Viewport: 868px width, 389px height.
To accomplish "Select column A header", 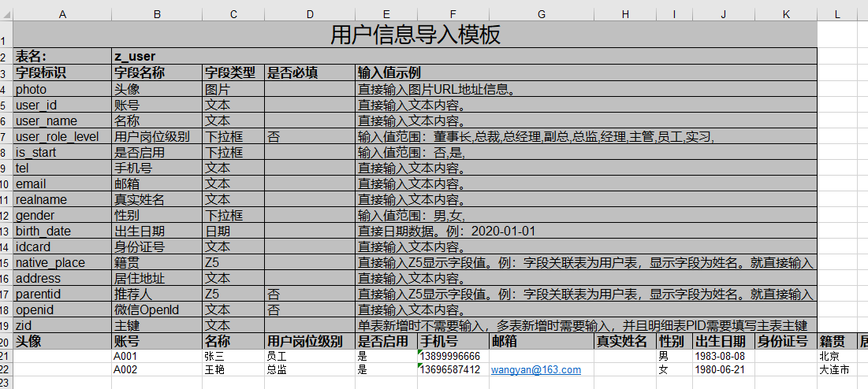I will (x=62, y=14).
